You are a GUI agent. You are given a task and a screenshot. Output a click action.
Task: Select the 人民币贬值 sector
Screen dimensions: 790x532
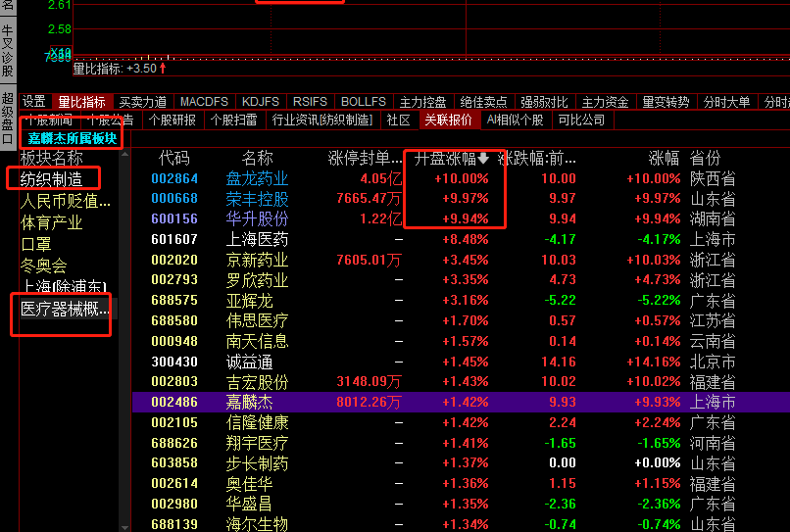pos(65,202)
